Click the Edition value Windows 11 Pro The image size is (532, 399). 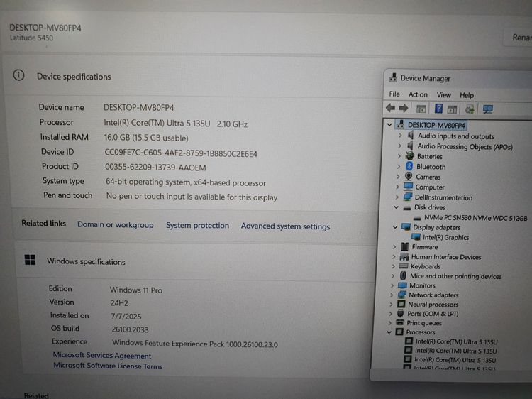tap(136, 290)
